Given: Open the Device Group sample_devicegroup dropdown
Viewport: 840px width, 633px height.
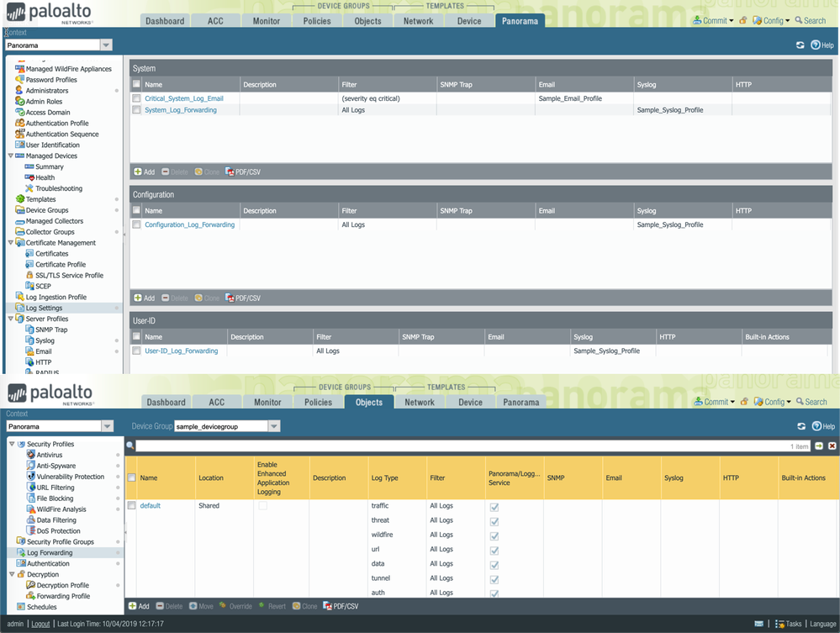Looking at the screenshot, I should click(273, 426).
